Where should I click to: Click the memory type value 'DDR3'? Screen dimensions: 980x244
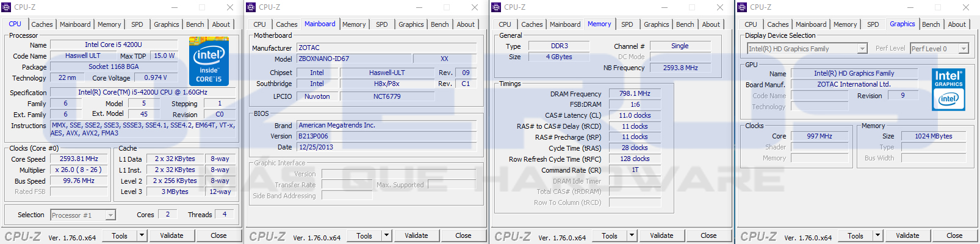tap(559, 46)
